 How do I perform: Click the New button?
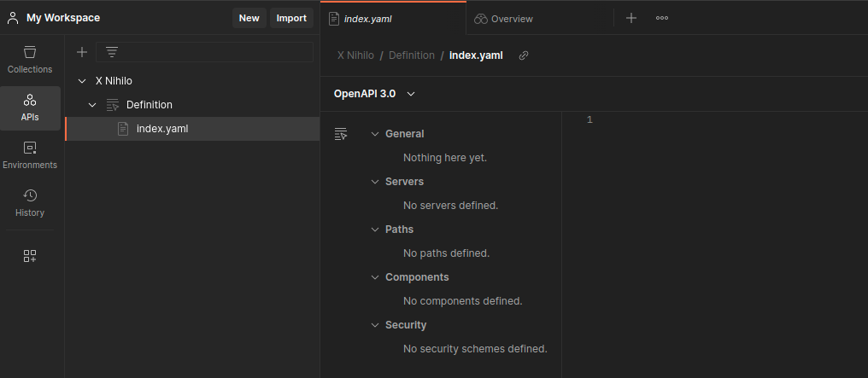(x=249, y=18)
